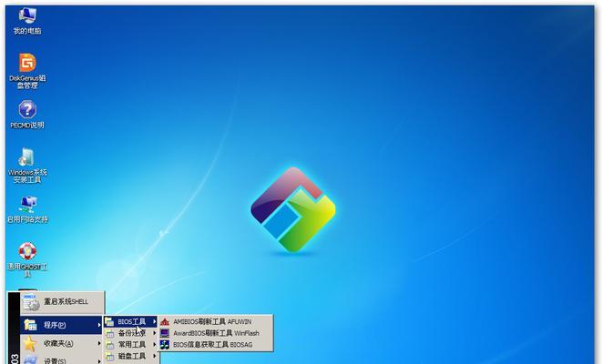Click the BIOS工具 folder icon
Viewport: 603px width, 364px height.
click(x=109, y=321)
